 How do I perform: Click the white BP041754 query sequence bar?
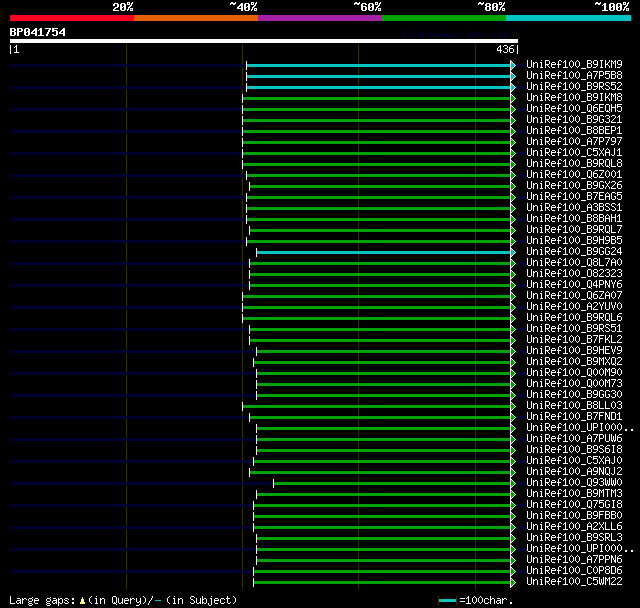pos(264,41)
